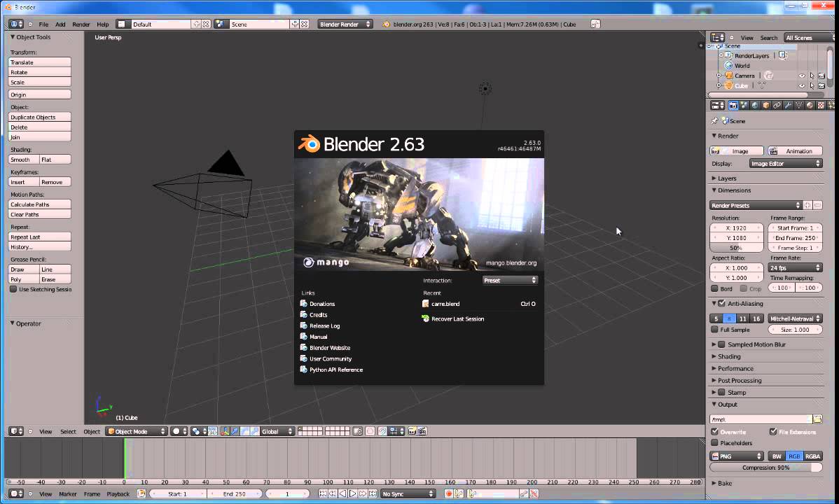This screenshot has width=839, height=504.
Task: Click Duplicate Objects button
Action: click(40, 117)
